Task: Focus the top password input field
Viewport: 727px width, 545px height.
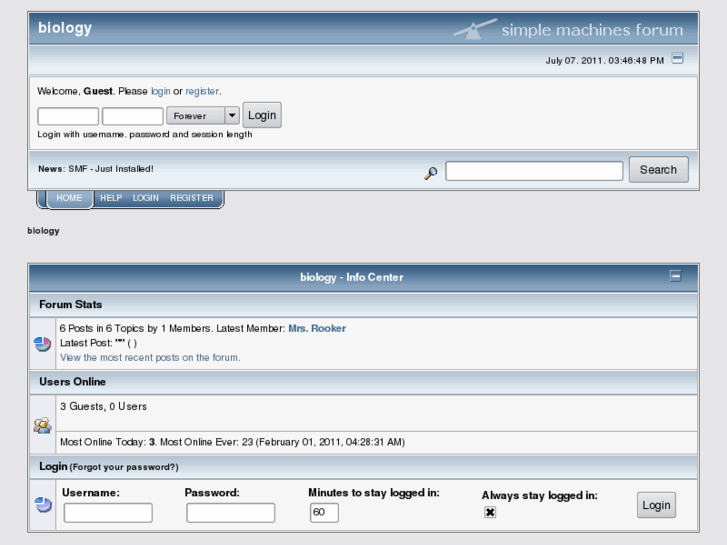Action: coord(133,116)
